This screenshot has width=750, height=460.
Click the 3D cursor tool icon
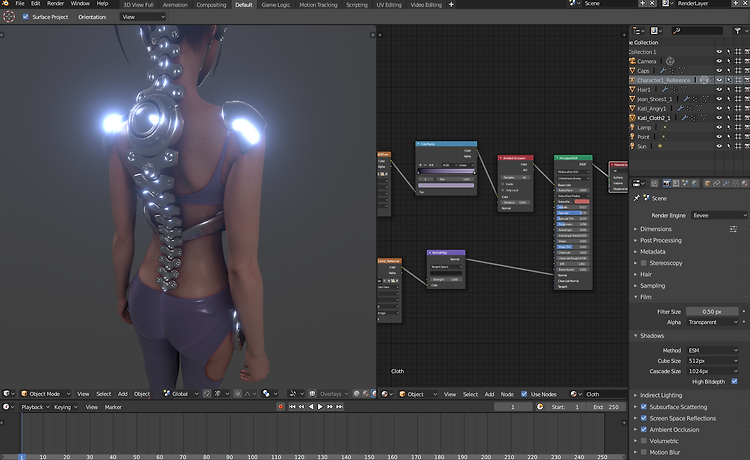9,17
